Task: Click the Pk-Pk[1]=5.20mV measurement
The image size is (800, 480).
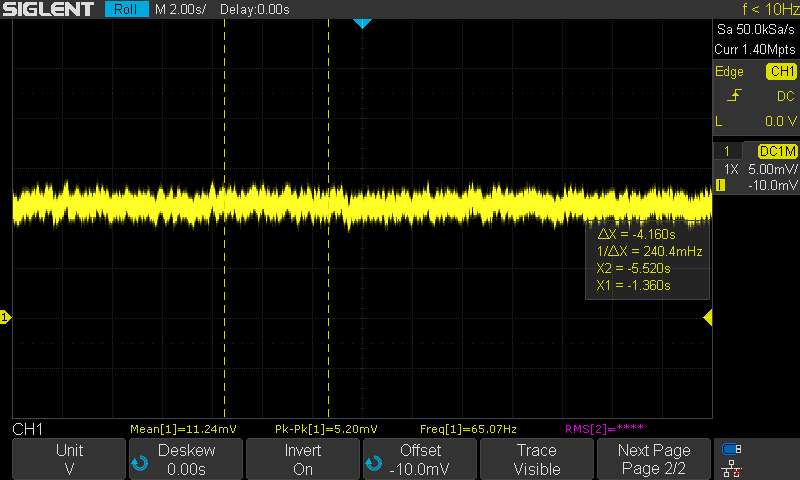Action: pos(326,429)
